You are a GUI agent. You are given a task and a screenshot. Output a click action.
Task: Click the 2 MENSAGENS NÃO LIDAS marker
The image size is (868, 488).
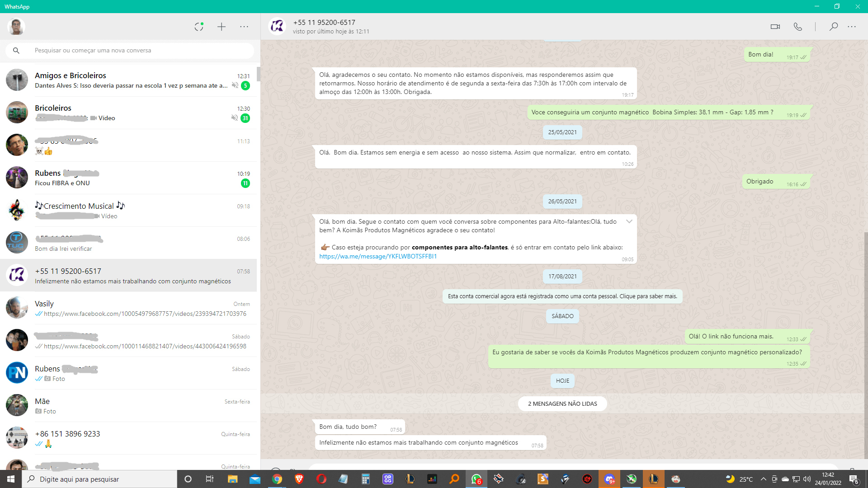click(562, 404)
